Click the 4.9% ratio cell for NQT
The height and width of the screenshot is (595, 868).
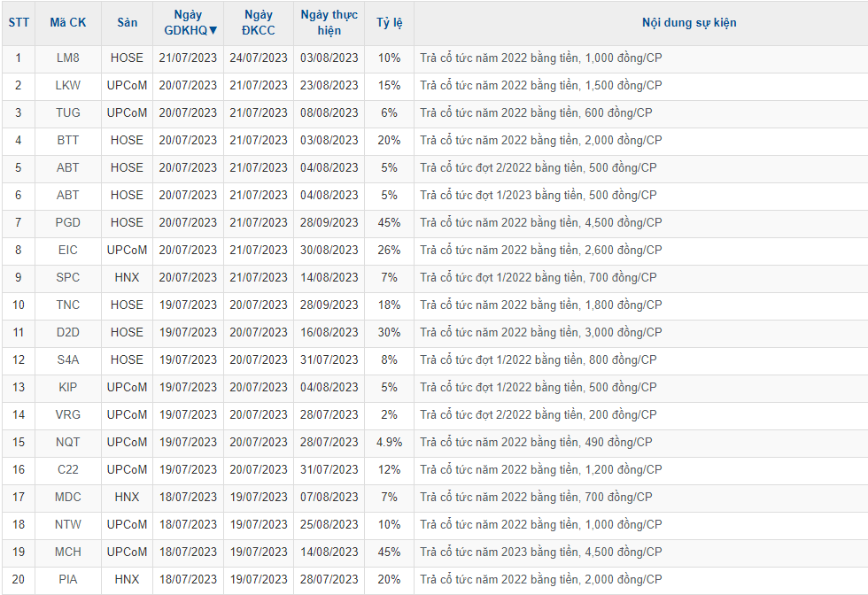click(389, 442)
